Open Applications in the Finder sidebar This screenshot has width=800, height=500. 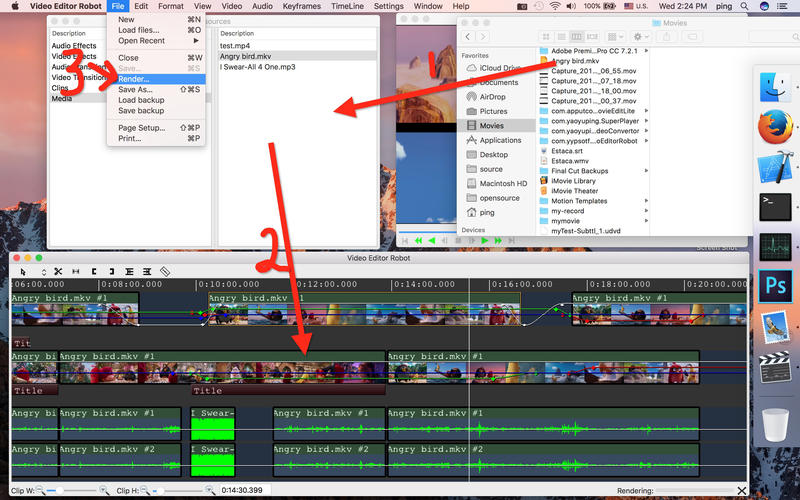pos(500,140)
